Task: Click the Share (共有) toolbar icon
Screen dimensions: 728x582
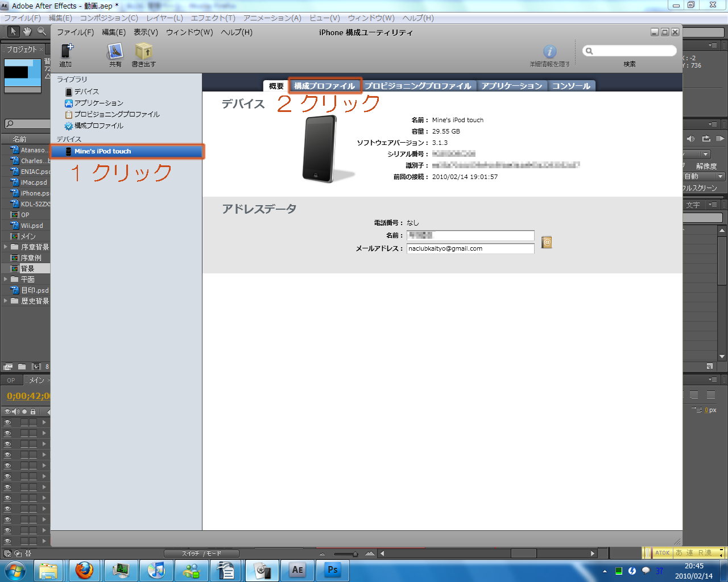Action: coord(115,51)
